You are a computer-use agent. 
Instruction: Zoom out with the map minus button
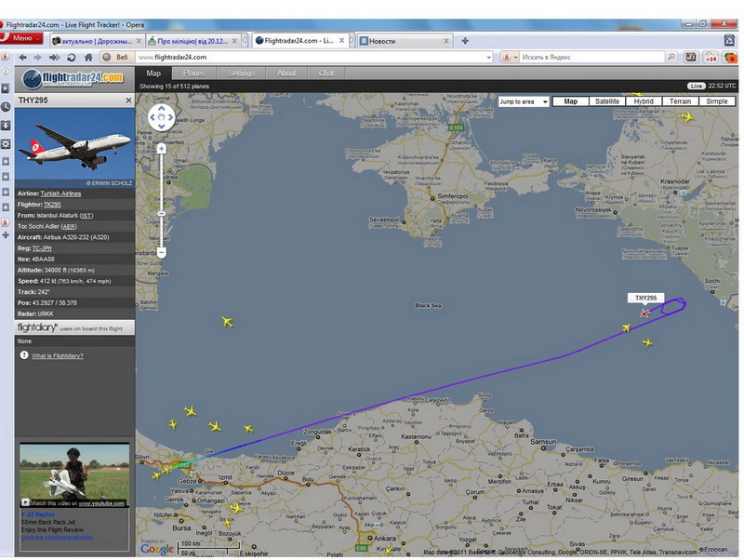click(161, 252)
